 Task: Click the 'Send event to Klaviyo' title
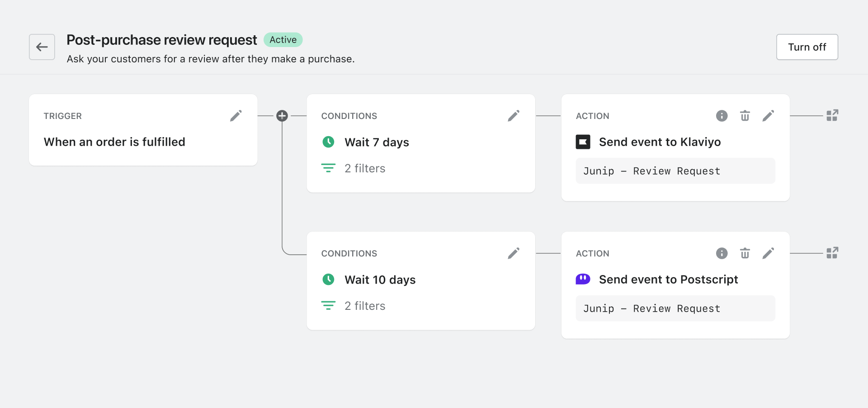coord(660,142)
